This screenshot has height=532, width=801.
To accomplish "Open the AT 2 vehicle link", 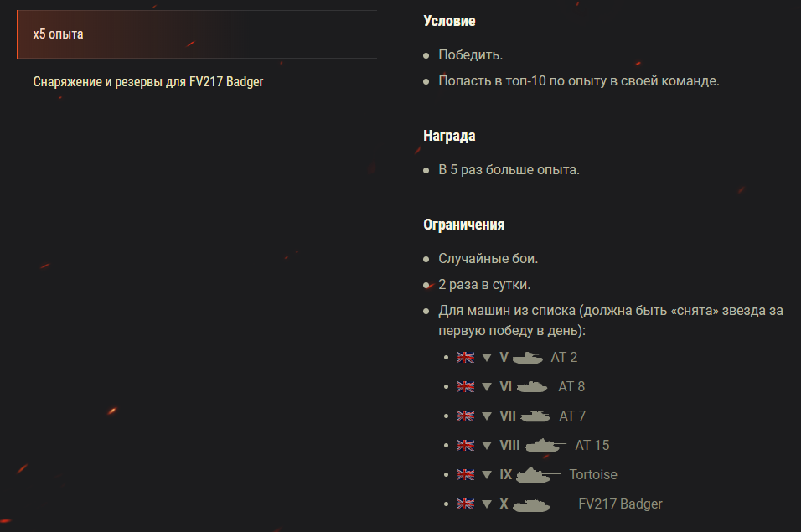I will coord(564,358).
